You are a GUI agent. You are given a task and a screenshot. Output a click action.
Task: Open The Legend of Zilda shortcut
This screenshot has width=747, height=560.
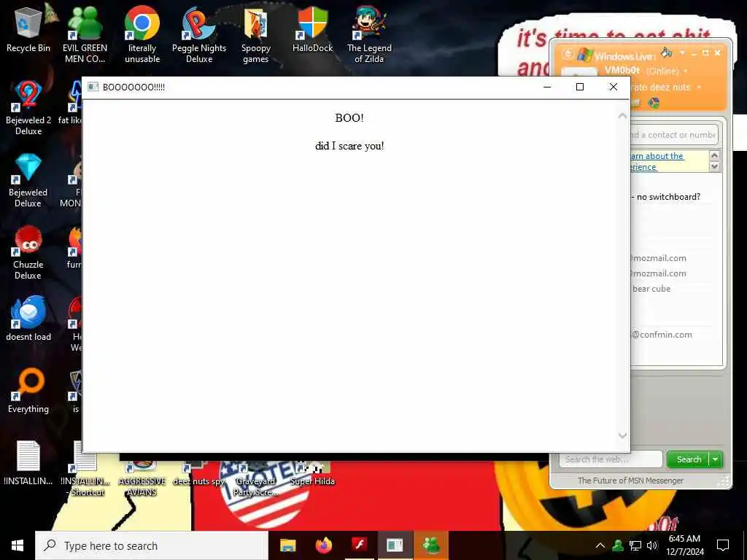[369, 34]
